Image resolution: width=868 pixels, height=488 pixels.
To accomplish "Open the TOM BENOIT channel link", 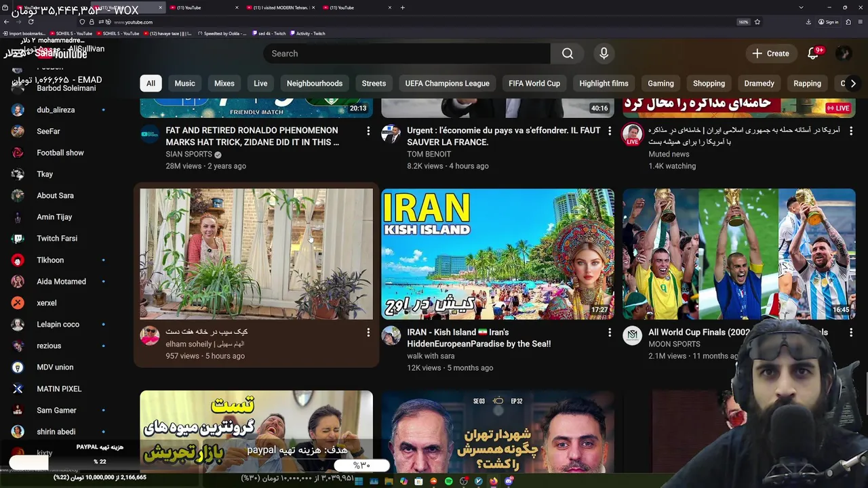I will (429, 154).
